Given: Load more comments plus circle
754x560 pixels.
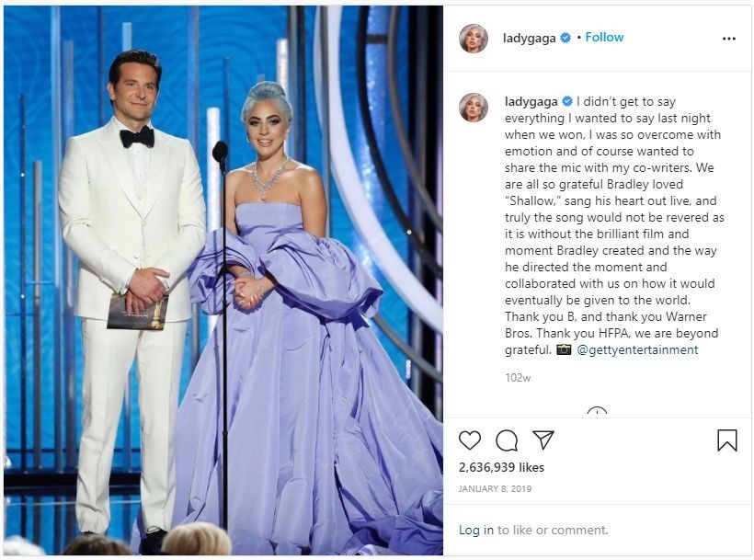Looking at the screenshot, I should [598, 413].
